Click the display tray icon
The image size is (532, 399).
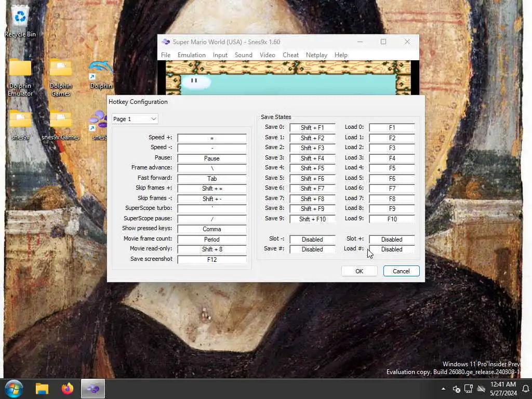(x=469, y=389)
